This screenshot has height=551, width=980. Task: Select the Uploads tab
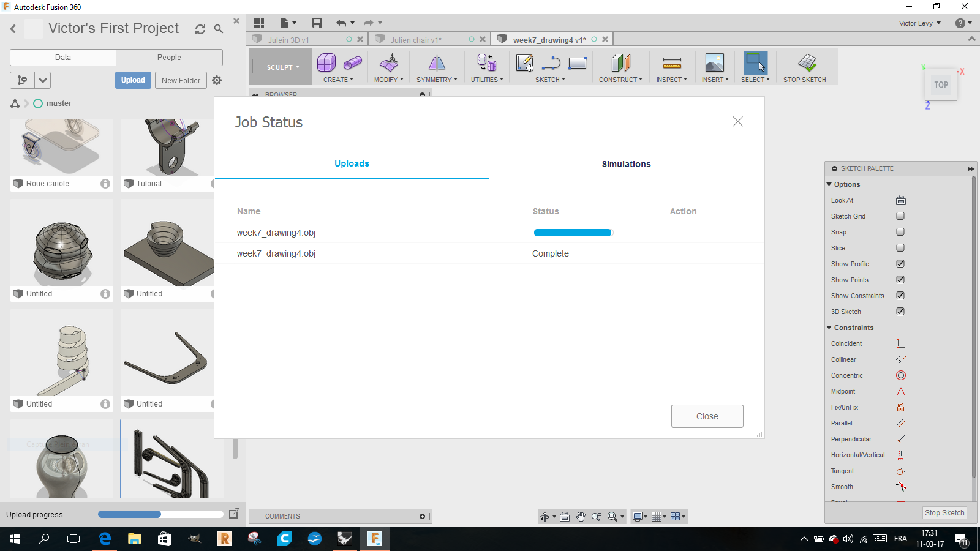[x=352, y=163]
